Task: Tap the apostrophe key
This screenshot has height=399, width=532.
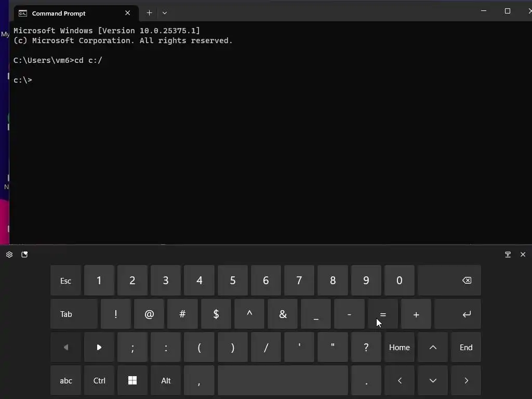Action: (299, 348)
